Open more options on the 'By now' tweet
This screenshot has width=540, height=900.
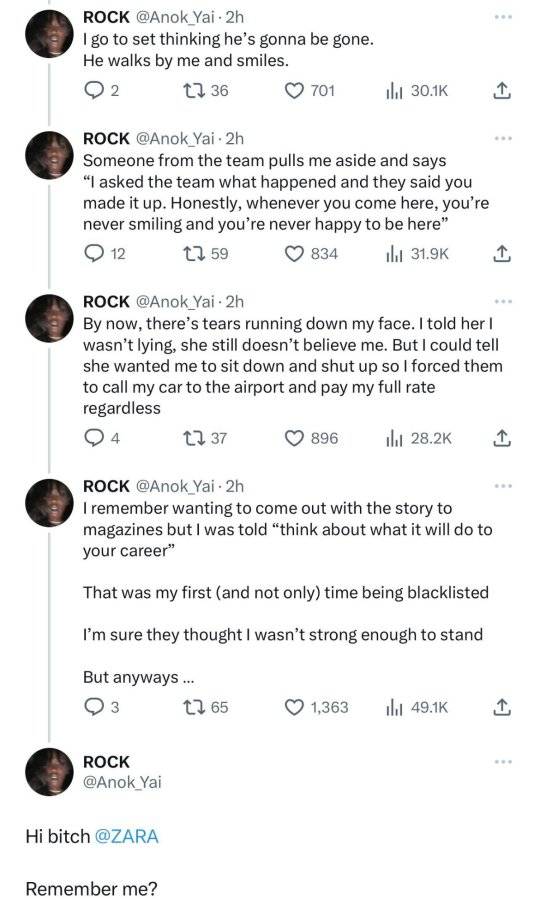click(x=503, y=301)
